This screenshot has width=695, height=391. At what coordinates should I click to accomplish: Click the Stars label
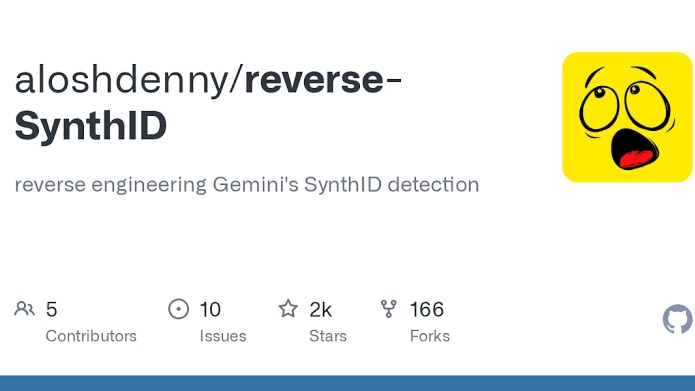coord(328,336)
